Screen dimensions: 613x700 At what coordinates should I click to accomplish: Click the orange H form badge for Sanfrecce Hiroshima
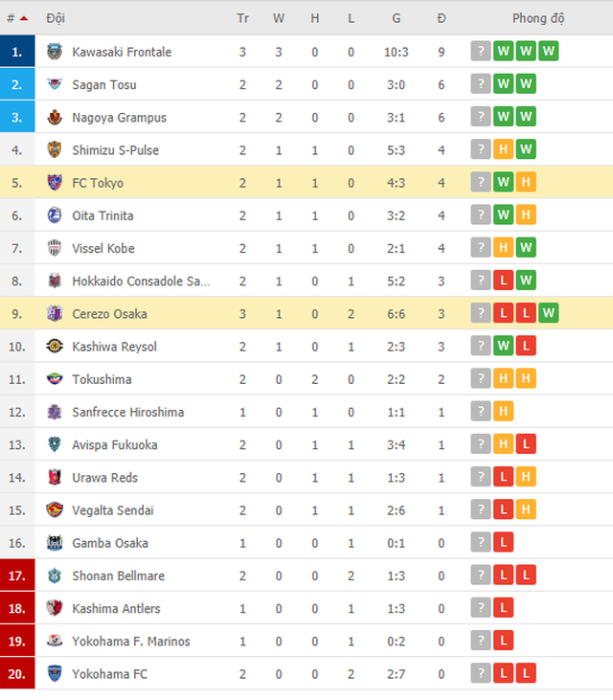tap(503, 412)
